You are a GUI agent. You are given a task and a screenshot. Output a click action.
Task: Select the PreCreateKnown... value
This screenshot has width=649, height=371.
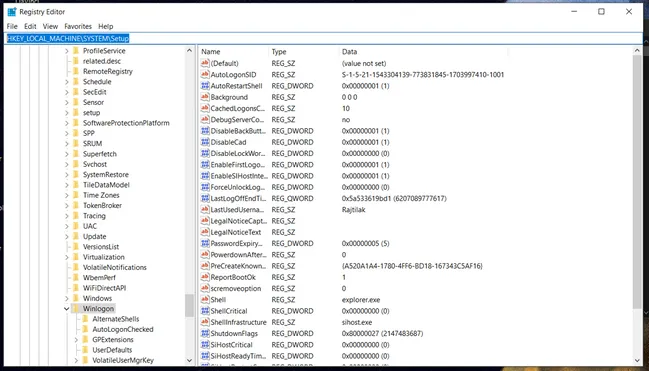238,266
